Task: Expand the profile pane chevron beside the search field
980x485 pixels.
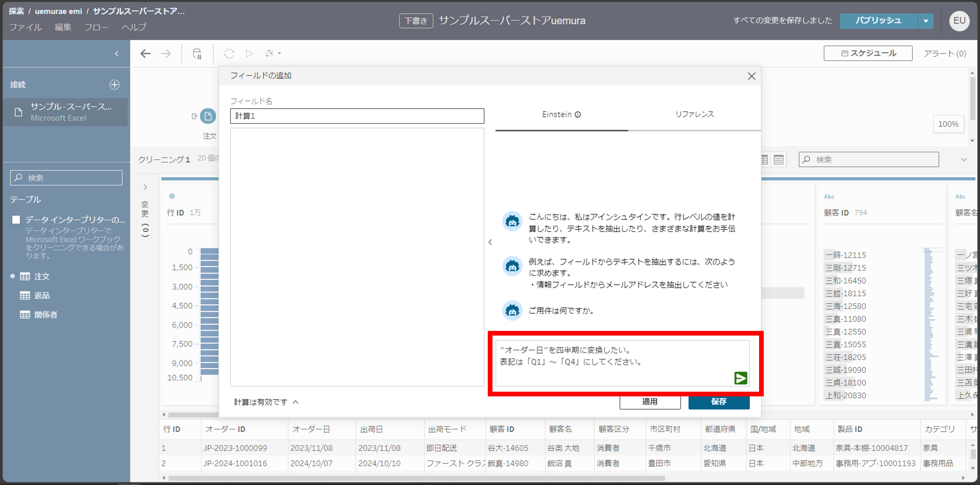Action: coord(964,159)
